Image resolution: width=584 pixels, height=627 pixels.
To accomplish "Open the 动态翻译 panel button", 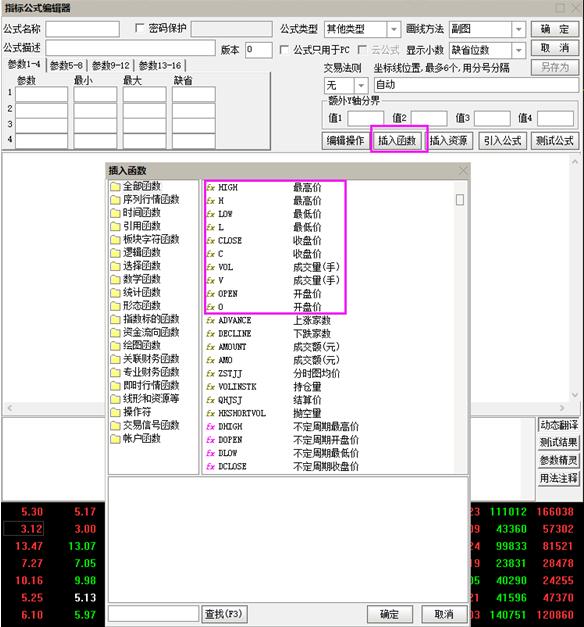I will pyautogui.click(x=558, y=425).
